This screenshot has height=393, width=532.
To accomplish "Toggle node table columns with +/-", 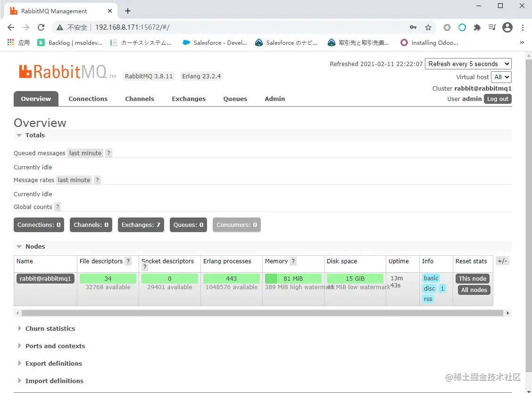I will tap(502, 261).
